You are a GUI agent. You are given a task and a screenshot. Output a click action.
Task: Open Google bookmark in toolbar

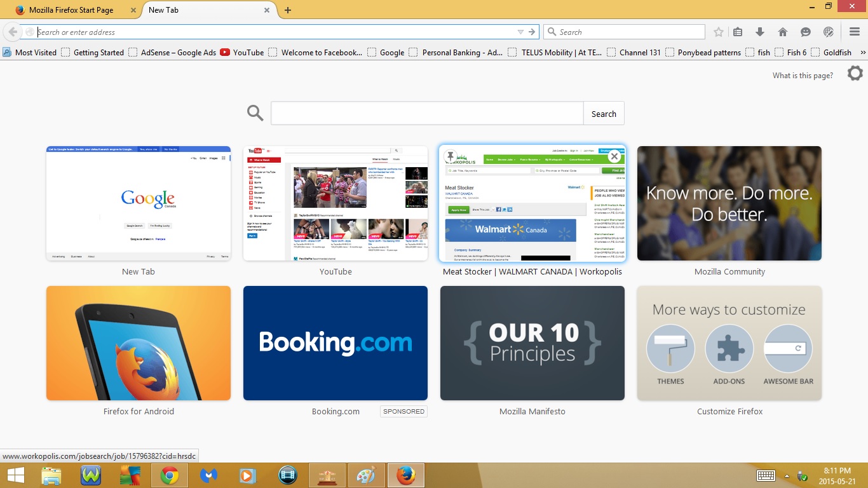click(x=386, y=53)
